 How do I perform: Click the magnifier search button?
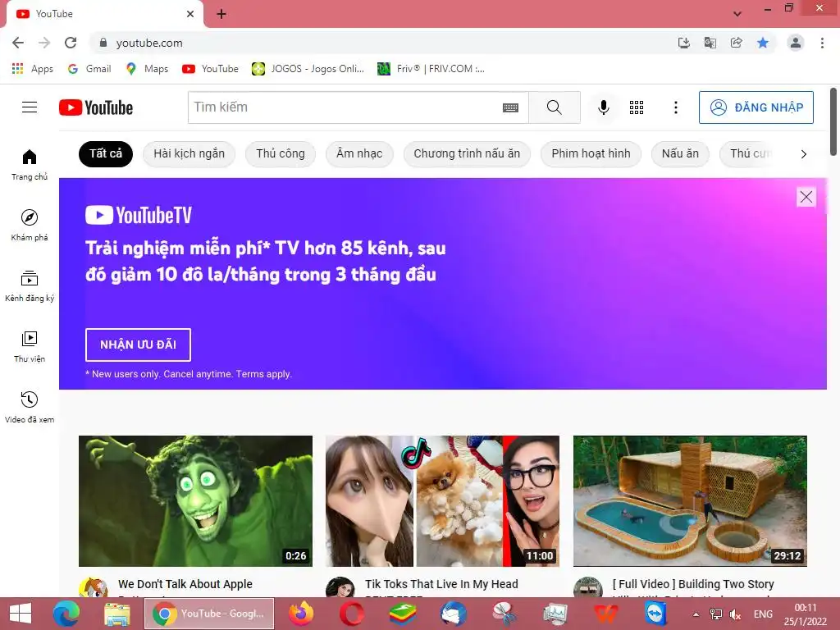[554, 107]
